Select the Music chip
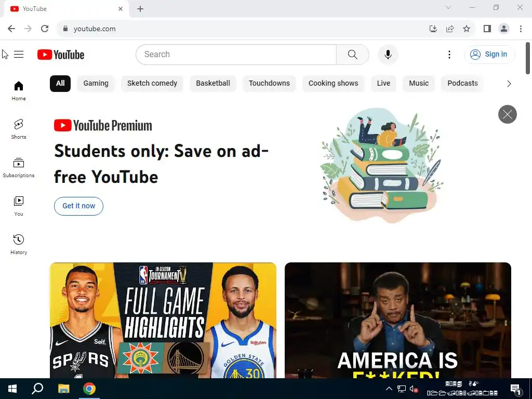This screenshot has height=399, width=532. [x=419, y=84]
